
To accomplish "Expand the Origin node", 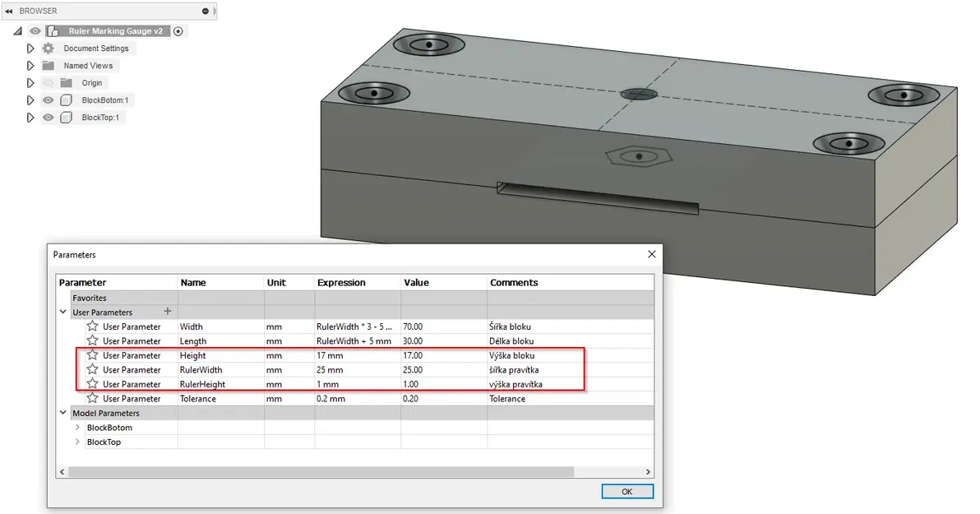I will click(30, 82).
